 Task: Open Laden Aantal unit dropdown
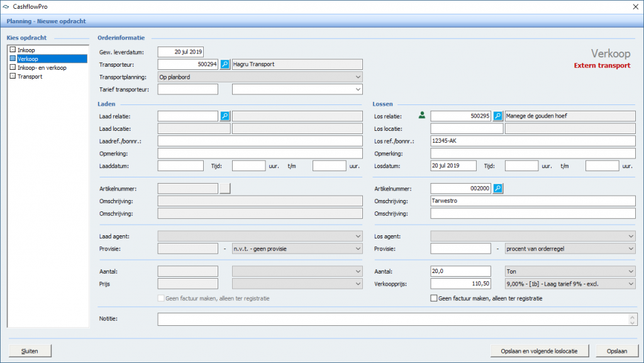[297, 271]
